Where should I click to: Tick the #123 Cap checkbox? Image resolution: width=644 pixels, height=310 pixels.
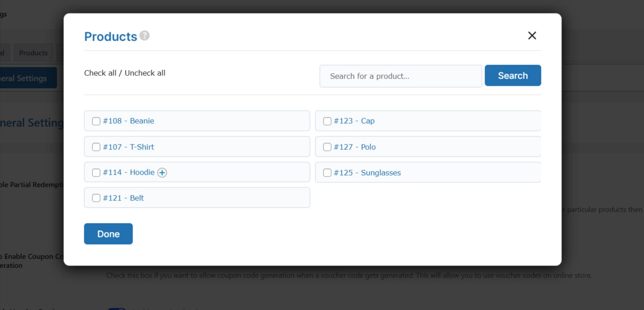[327, 121]
